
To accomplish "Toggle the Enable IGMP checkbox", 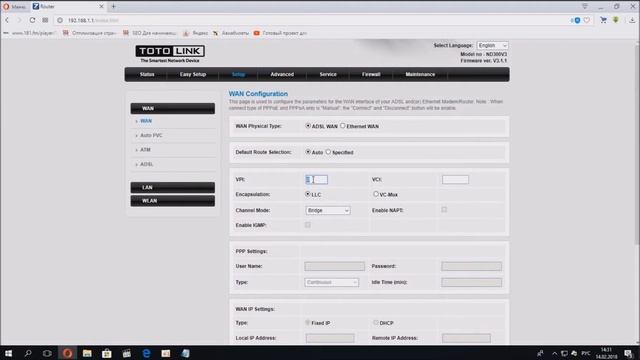I will tap(308, 225).
